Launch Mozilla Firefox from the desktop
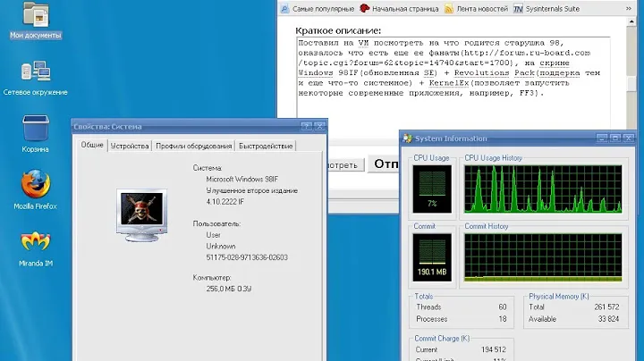 (x=35, y=185)
